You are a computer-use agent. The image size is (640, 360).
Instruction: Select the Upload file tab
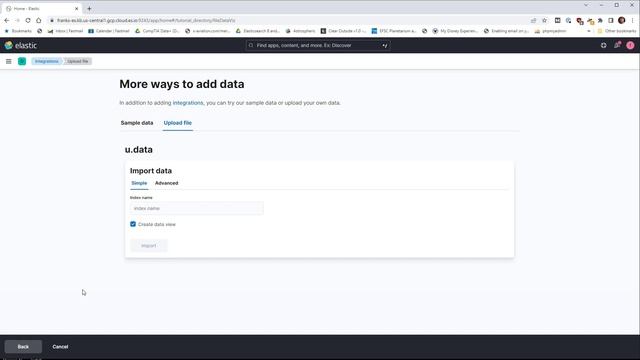point(178,123)
